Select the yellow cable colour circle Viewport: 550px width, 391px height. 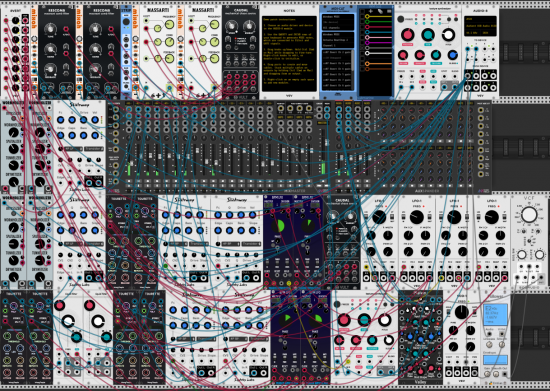367,16
